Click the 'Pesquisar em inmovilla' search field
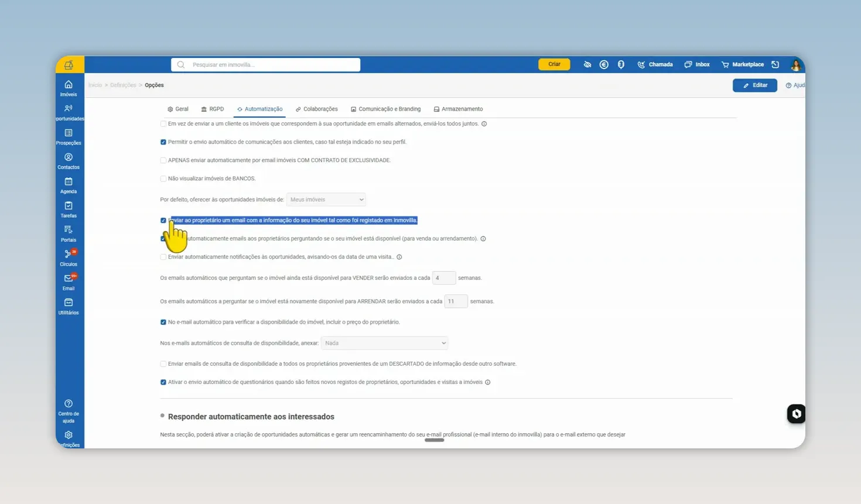 [266, 65]
